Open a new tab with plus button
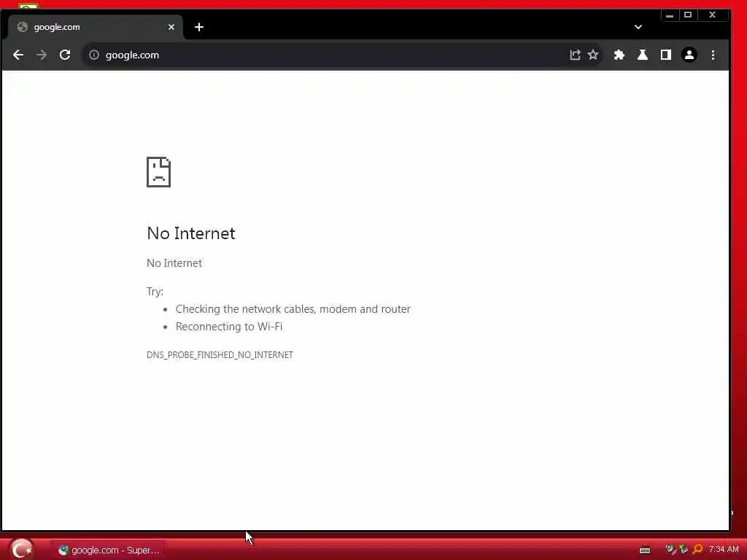This screenshot has height=560, width=747. tap(199, 27)
